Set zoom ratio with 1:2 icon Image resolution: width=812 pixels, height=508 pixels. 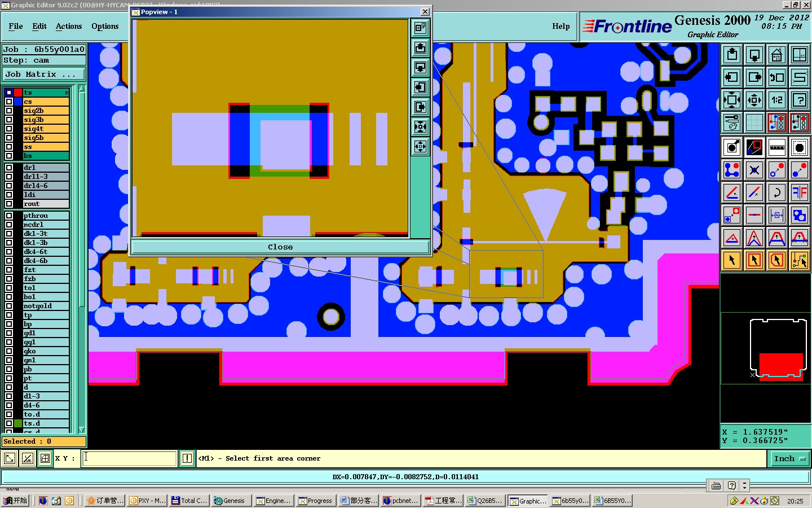tap(777, 100)
